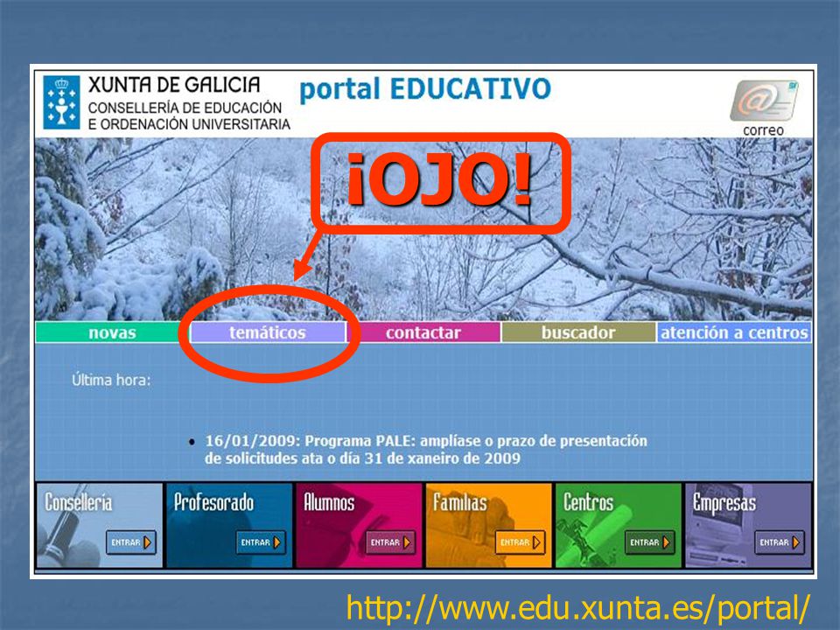Image resolution: width=840 pixels, height=630 pixels.
Task: Click ENTRAR in the Alumnos panel
Action: [390, 542]
